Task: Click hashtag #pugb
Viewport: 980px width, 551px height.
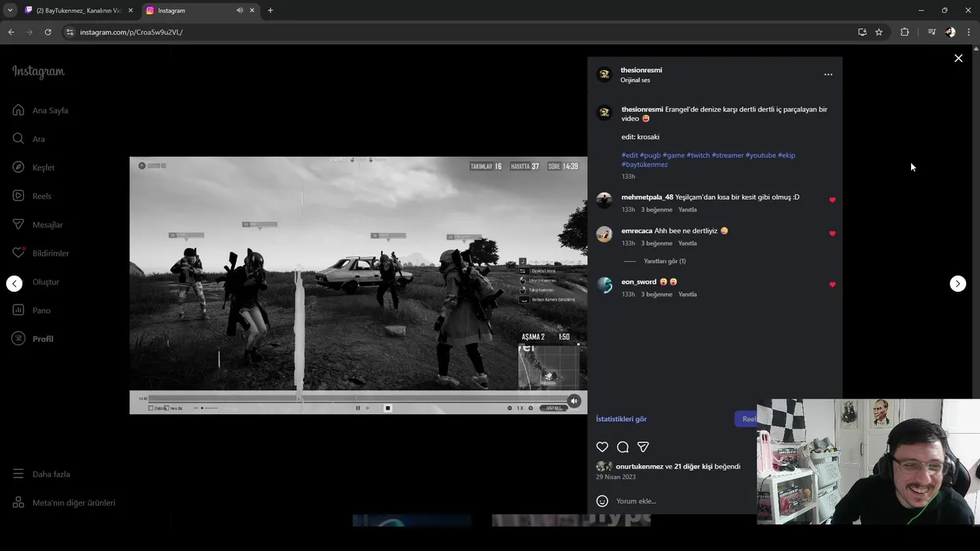Action: pyautogui.click(x=650, y=155)
